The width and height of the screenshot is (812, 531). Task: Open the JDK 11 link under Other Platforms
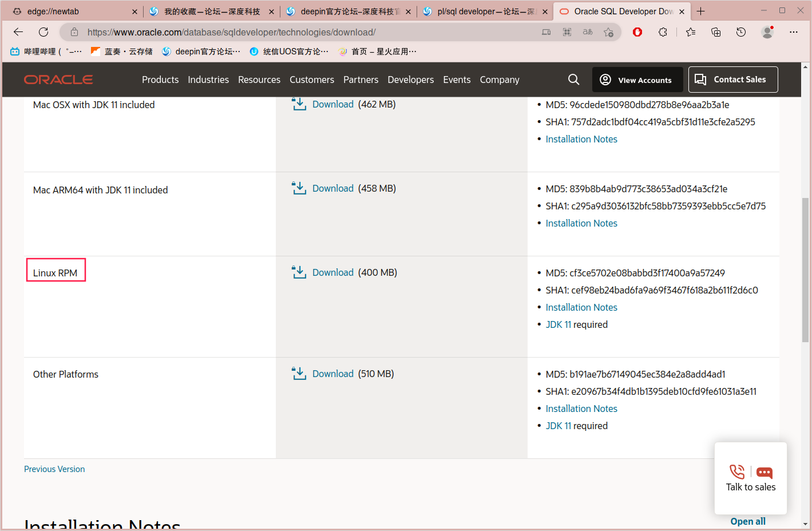(559, 426)
